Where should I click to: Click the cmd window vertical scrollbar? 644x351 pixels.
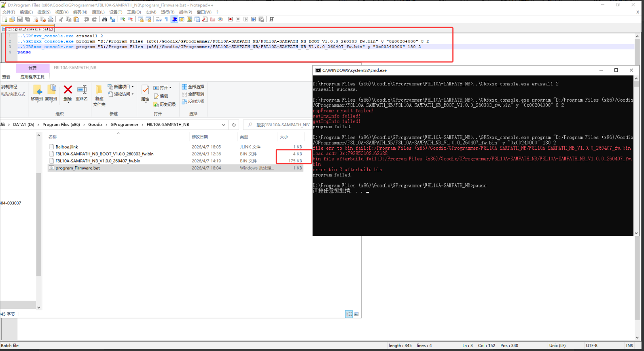click(636, 155)
